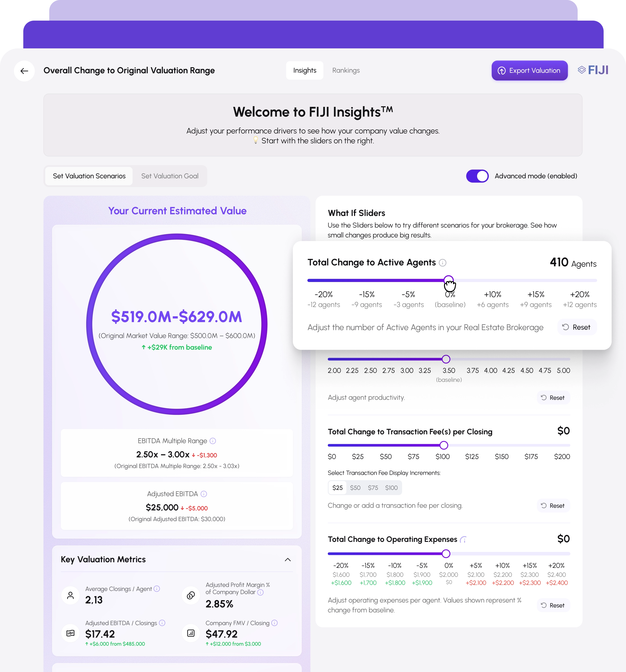
Task: Click the $200 mark on transaction fee slider
Action: [562, 457]
